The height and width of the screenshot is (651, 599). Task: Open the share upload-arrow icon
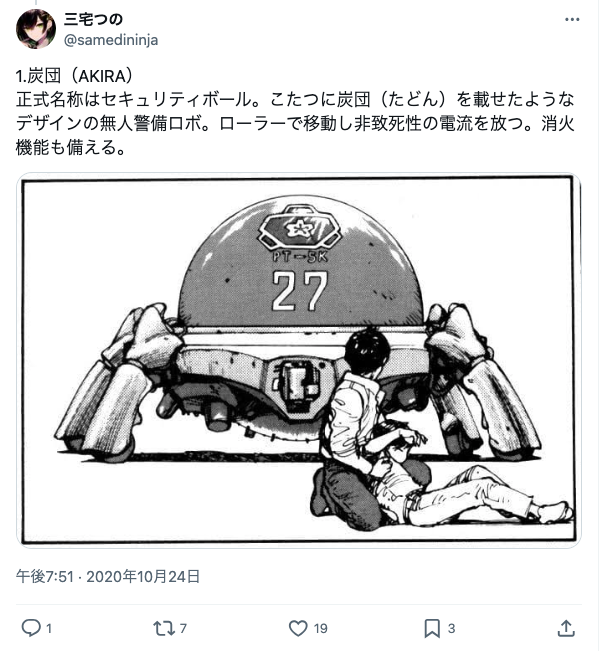coord(565,628)
